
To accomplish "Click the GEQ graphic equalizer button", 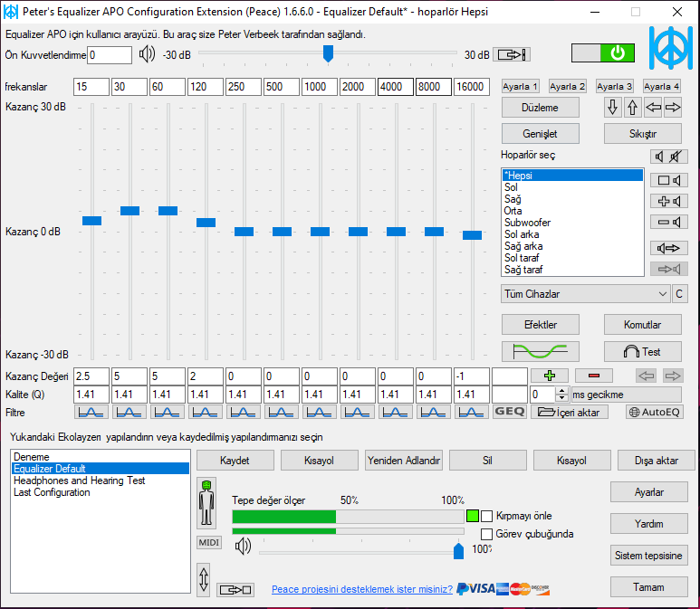I will [x=510, y=412].
